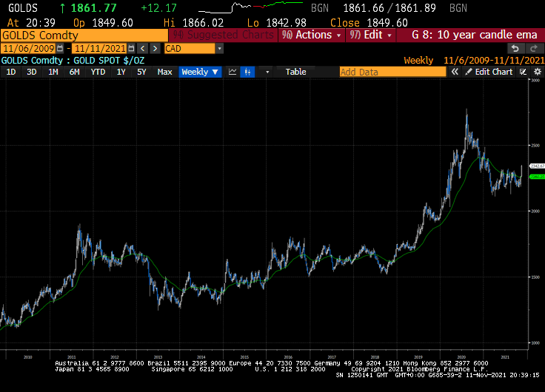Expand the chart type dropdown arrow
This screenshot has height=392, width=545.
pyautogui.click(x=267, y=72)
